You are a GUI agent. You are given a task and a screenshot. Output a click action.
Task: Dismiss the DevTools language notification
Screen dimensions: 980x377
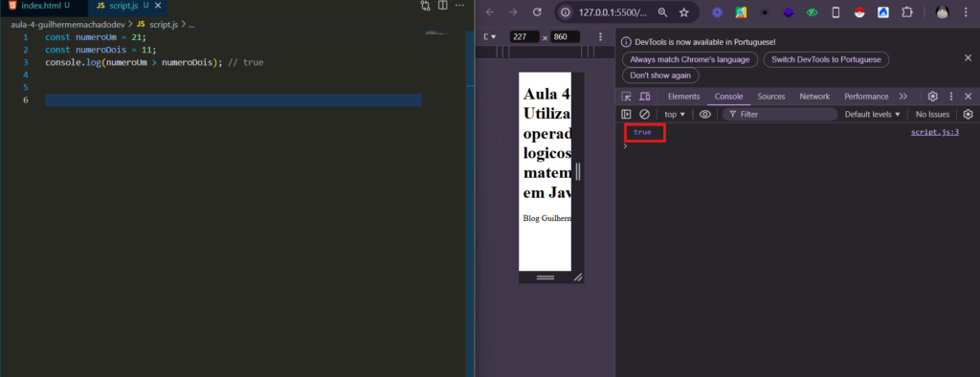tap(969, 57)
